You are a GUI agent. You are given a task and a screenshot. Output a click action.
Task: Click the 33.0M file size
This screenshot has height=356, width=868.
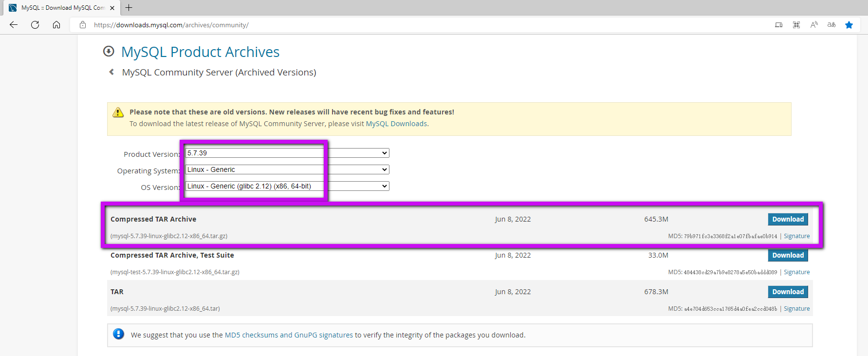coord(658,255)
